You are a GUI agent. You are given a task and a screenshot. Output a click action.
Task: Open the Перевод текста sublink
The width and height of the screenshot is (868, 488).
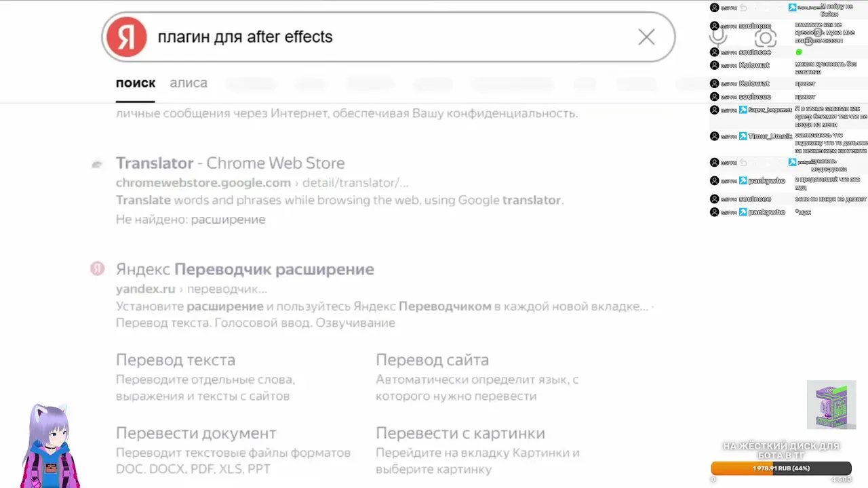[176, 360]
